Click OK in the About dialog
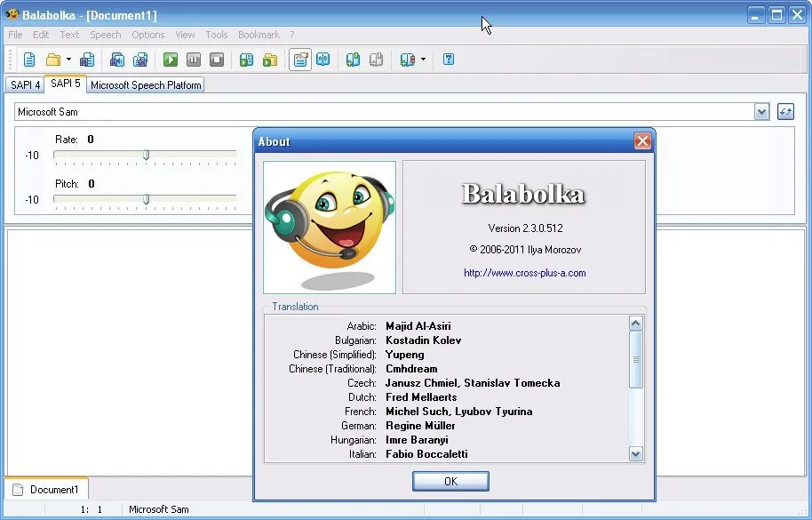Viewport: 812px width, 520px height. coord(450,481)
